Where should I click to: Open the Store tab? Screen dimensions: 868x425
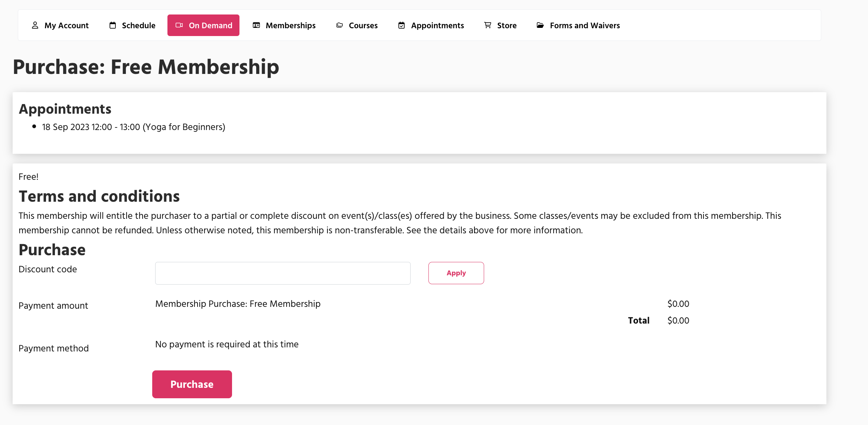pyautogui.click(x=507, y=25)
